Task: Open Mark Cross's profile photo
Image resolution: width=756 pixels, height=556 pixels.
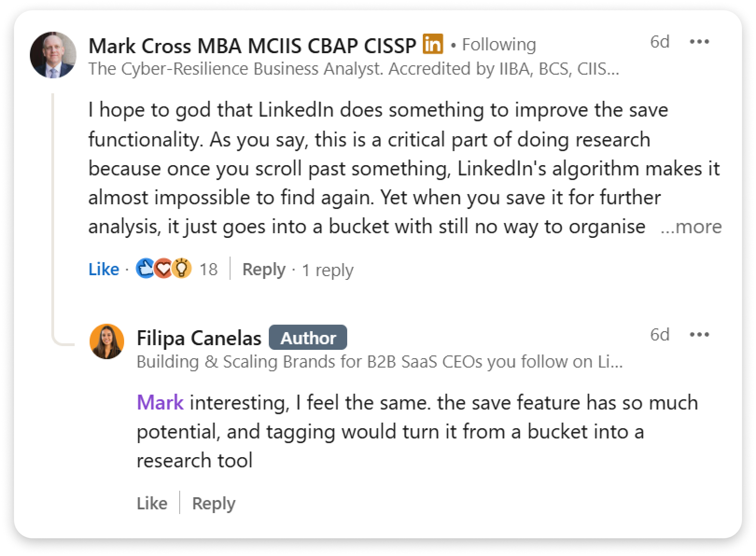Action: (53, 55)
